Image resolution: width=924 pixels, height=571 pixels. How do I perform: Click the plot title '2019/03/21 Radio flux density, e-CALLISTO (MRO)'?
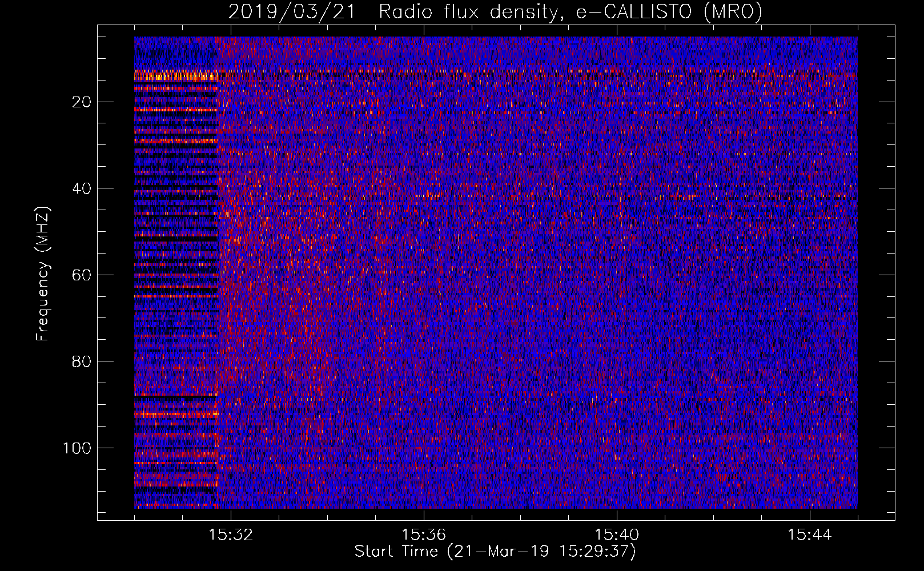click(x=495, y=12)
